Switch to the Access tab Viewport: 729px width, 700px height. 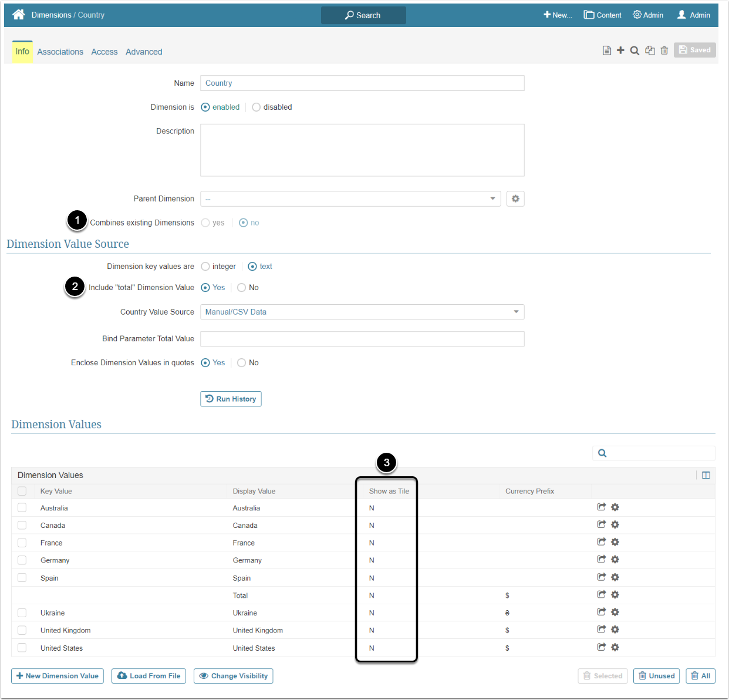pyautogui.click(x=104, y=52)
